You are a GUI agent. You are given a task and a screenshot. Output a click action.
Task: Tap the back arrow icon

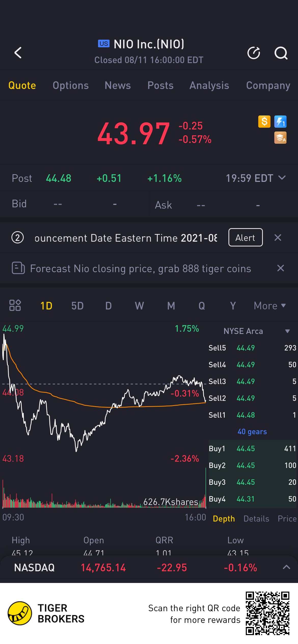coord(18,53)
